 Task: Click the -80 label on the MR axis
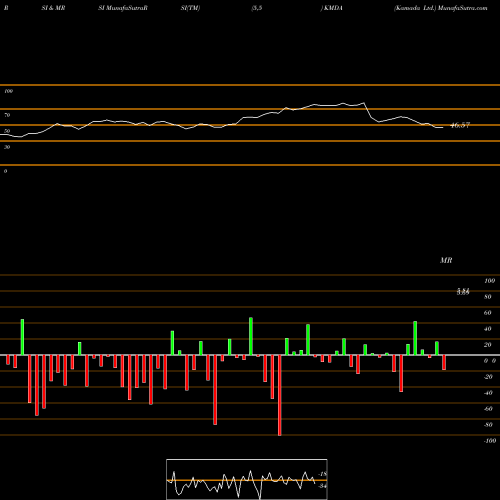point(488,425)
